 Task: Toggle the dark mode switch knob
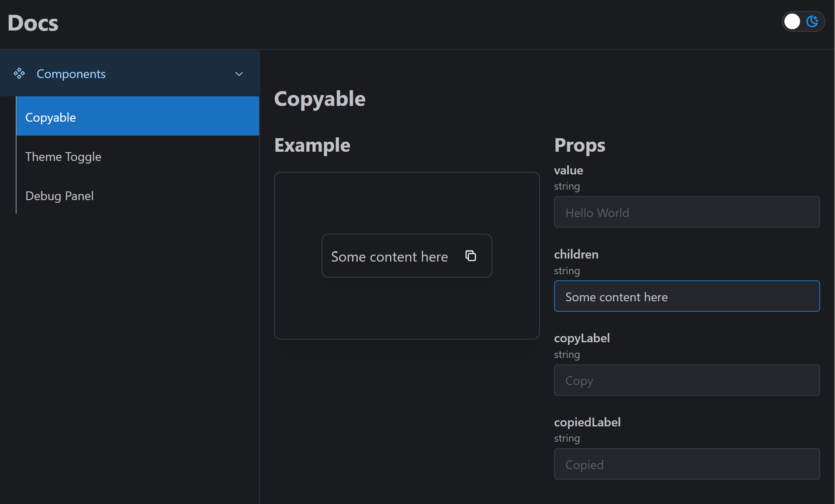[x=792, y=21]
